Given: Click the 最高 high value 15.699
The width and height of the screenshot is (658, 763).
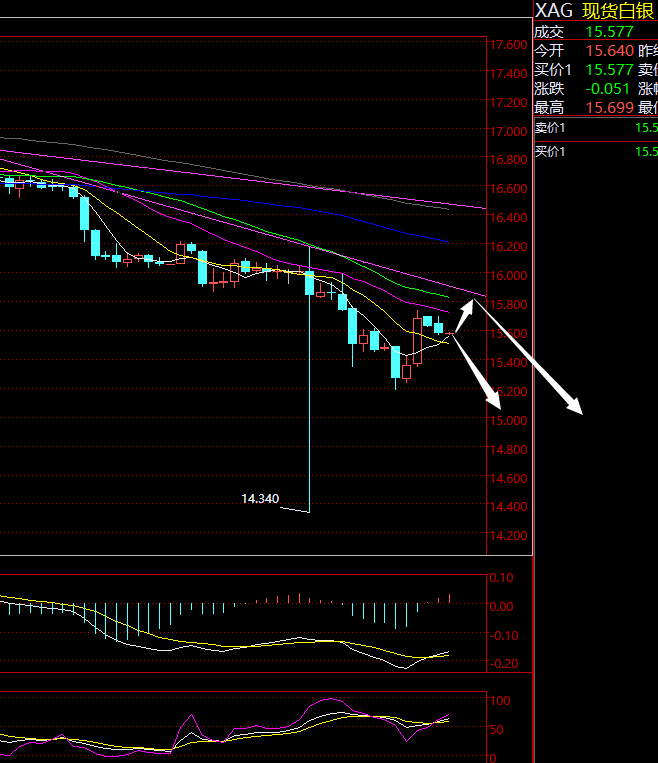Looking at the screenshot, I should point(610,108).
